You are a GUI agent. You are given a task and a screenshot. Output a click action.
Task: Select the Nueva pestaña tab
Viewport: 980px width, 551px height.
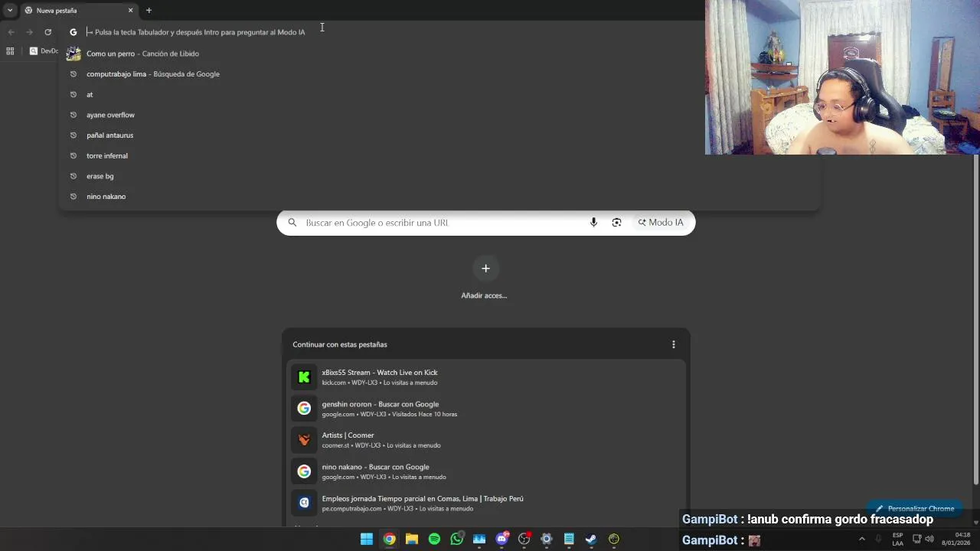click(79, 11)
